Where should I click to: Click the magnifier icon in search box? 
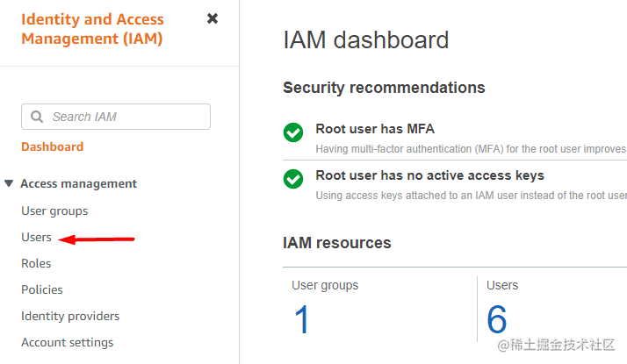[x=37, y=117]
